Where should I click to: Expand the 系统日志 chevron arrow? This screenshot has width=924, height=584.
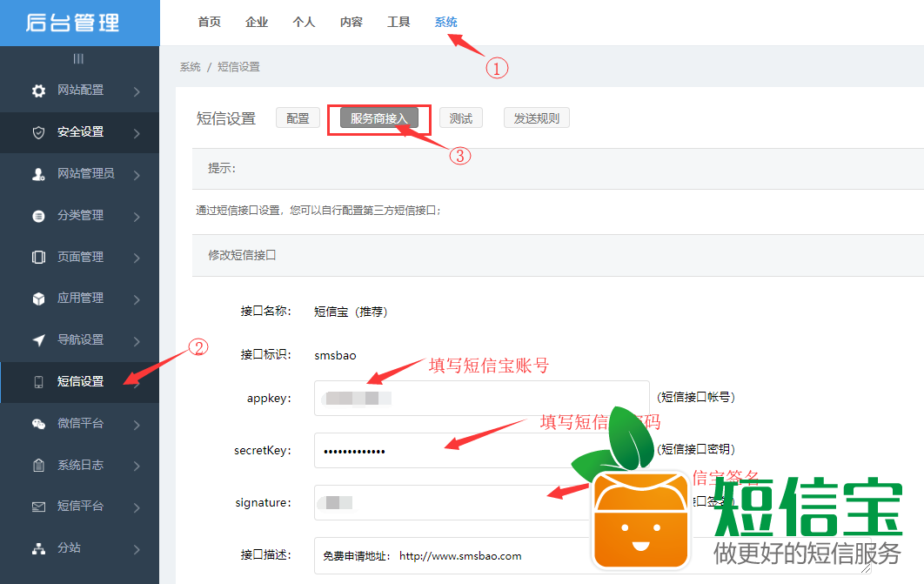point(137,466)
